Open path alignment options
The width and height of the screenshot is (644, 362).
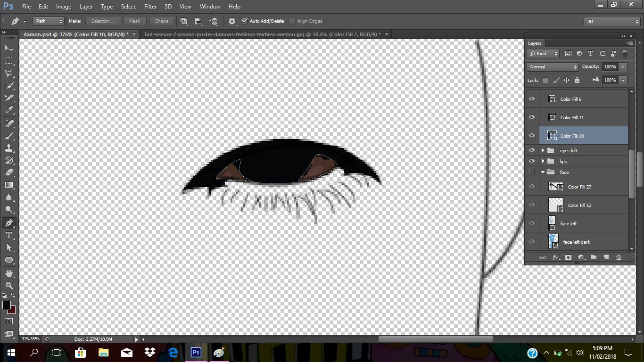click(198, 21)
